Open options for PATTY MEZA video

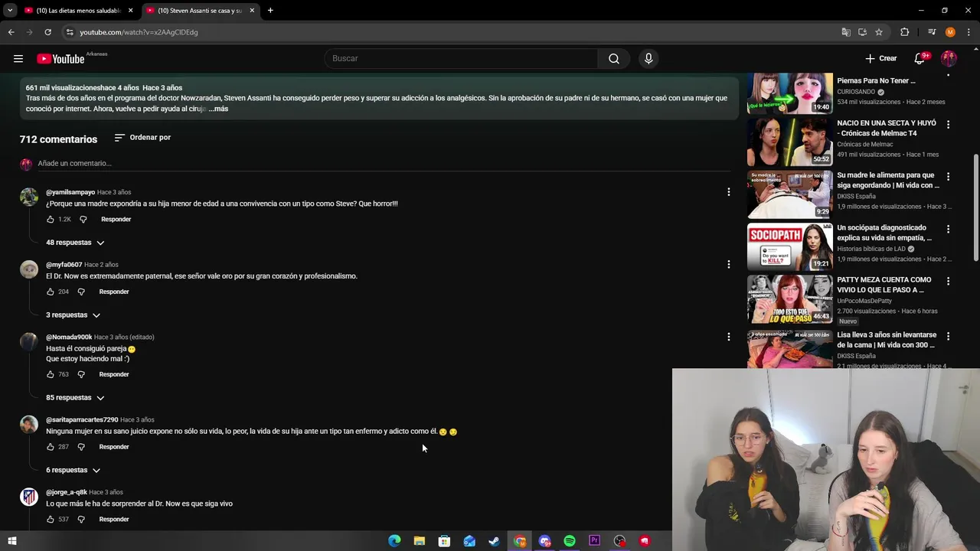(948, 281)
